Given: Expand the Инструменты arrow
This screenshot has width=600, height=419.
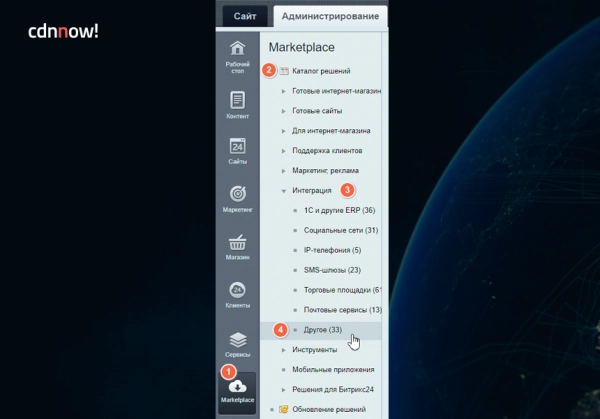Looking at the screenshot, I should (284, 350).
